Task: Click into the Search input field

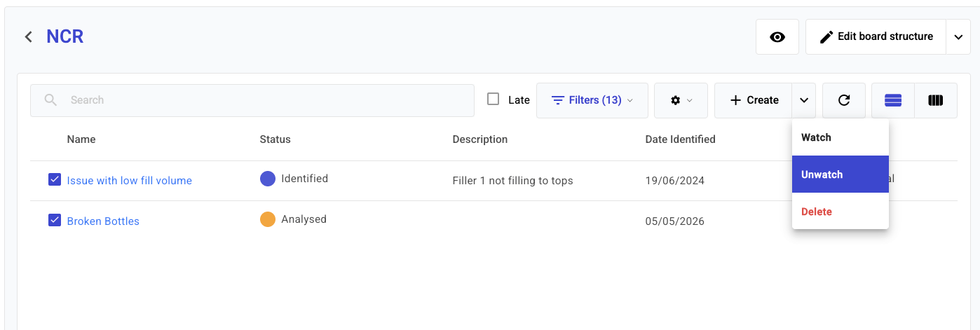Action: click(x=252, y=100)
